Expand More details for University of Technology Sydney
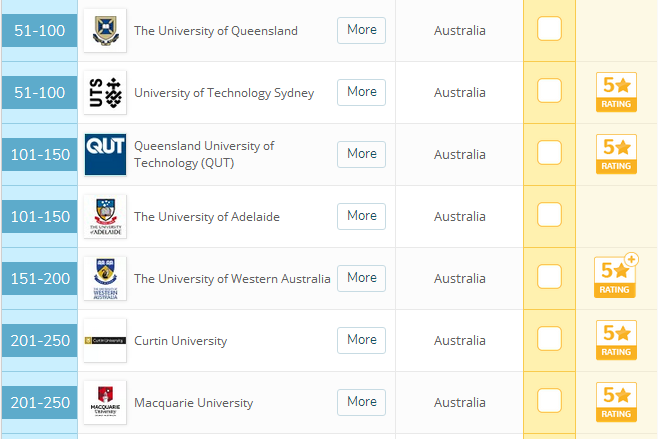 tap(361, 92)
